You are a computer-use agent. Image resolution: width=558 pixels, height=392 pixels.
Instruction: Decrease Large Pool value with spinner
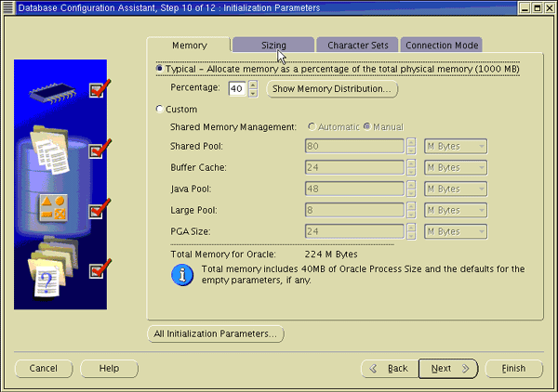(411, 215)
